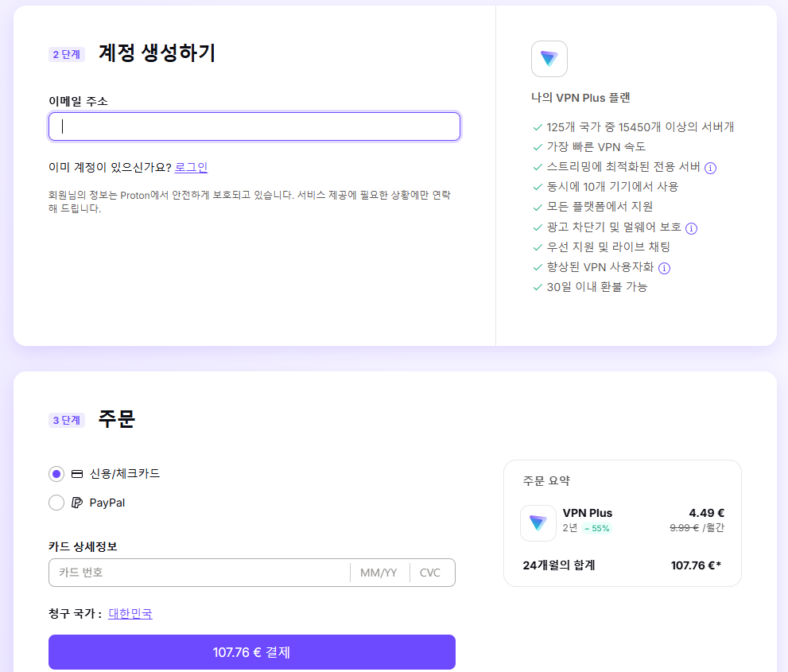This screenshot has height=672, width=788.
Task: Click the 4.49 € monthly price
Action: pos(707,513)
